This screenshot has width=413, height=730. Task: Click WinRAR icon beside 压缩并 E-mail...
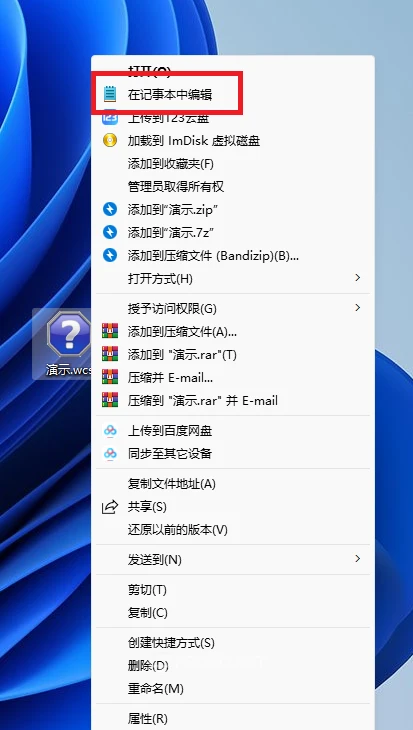[110, 377]
